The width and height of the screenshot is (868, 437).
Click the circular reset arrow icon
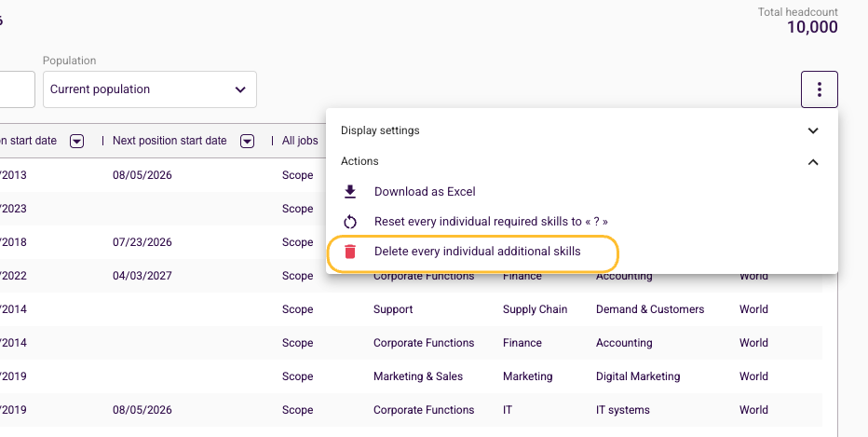tap(350, 222)
